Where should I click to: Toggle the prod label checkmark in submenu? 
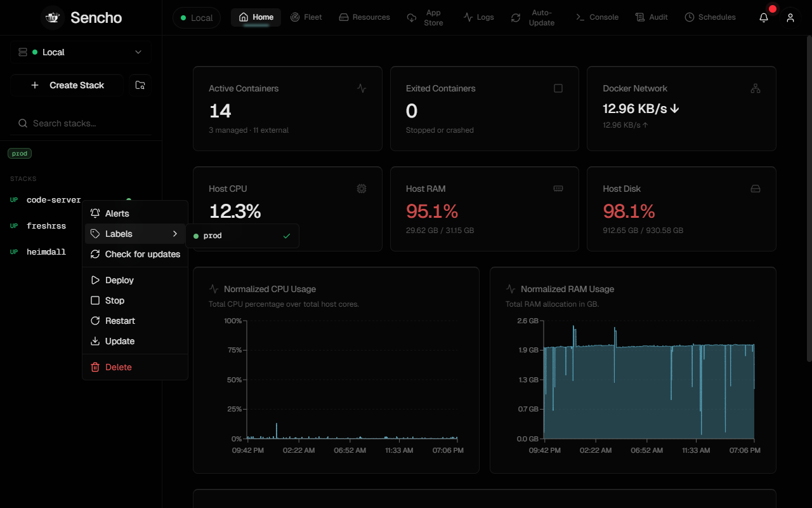pyautogui.click(x=287, y=236)
